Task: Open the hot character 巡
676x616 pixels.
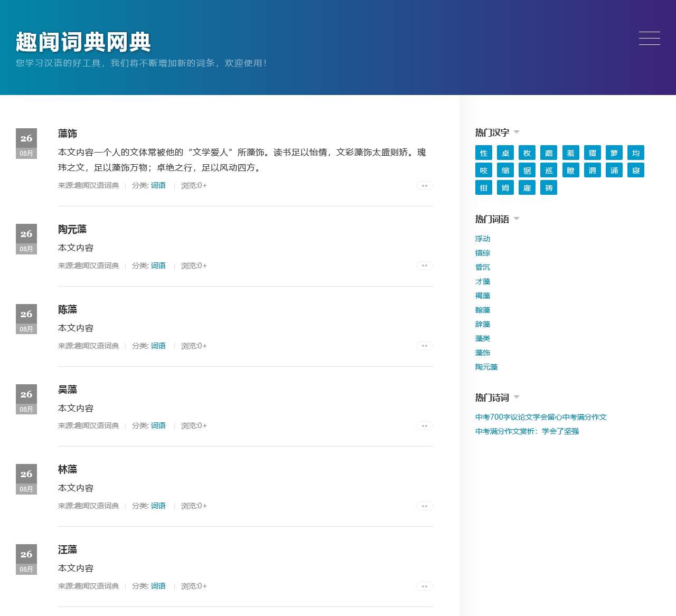Action: click(548, 170)
